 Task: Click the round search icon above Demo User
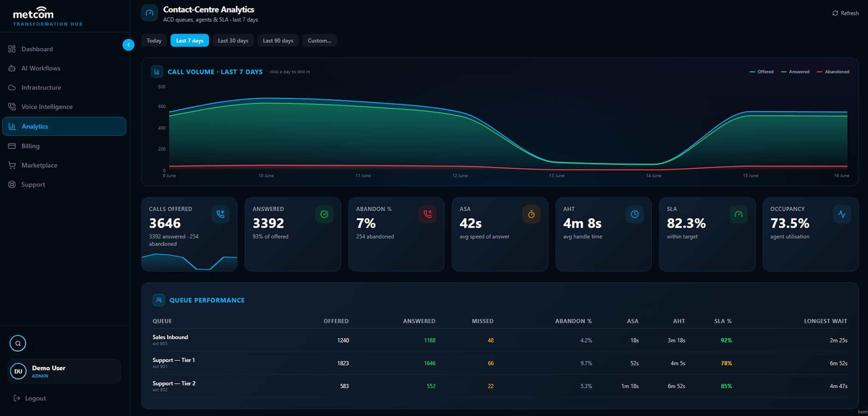18,343
